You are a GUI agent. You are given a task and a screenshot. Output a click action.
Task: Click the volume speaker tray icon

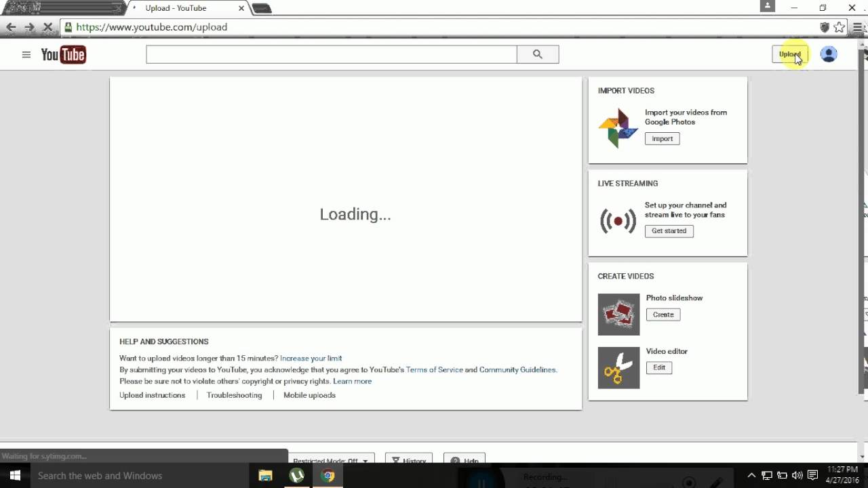(797, 476)
